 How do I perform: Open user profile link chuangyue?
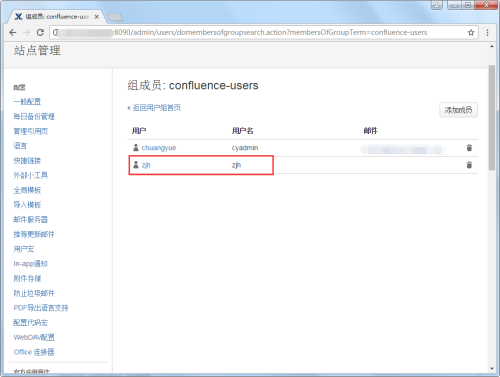159,148
